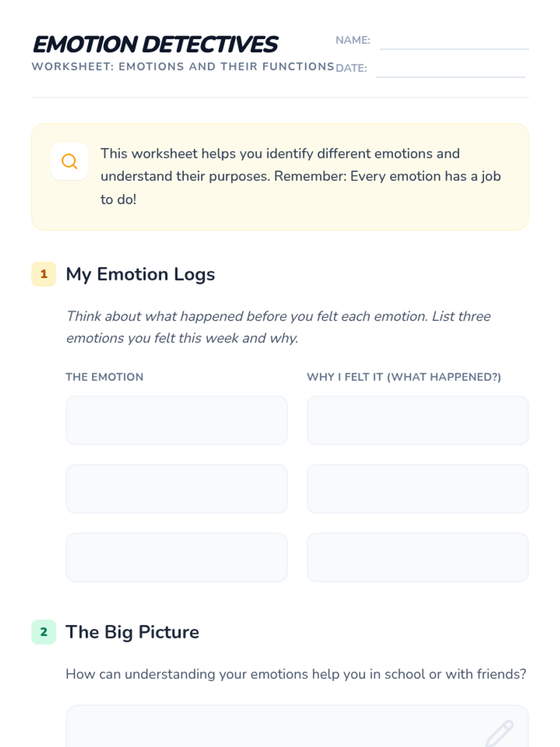Click the pencil icon in the answer box
Screen dimensions: 560x747
(499, 733)
